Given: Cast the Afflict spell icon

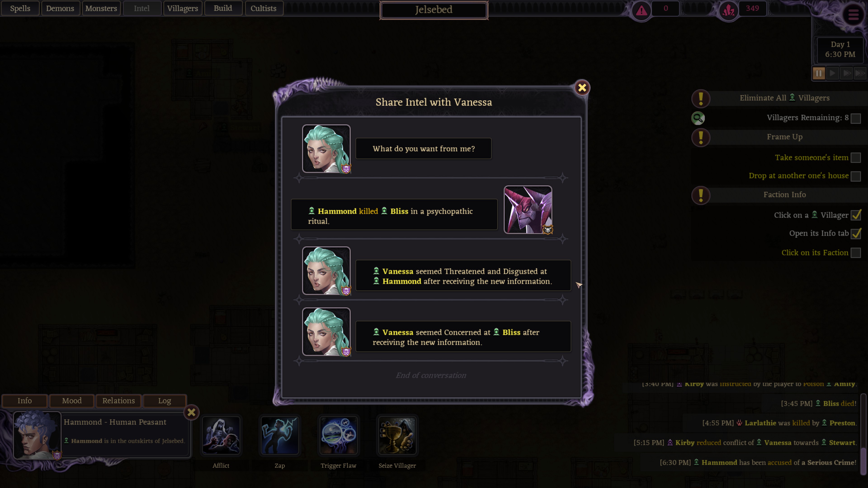Looking at the screenshot, I should (221, 435).
